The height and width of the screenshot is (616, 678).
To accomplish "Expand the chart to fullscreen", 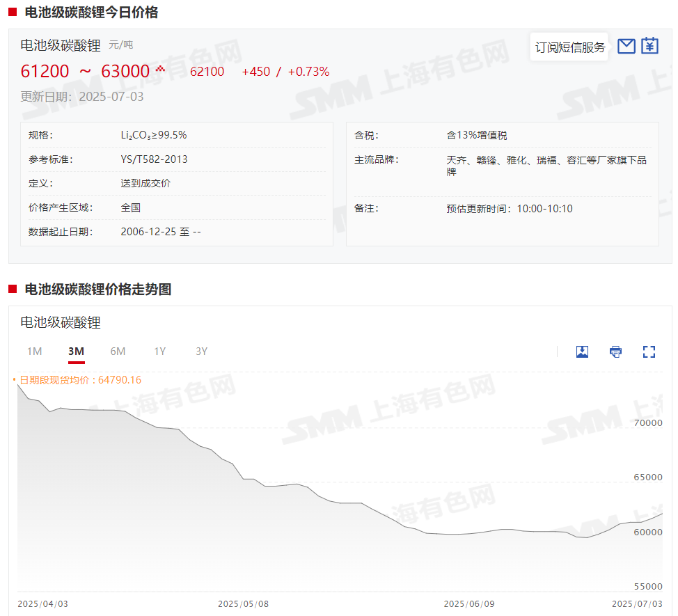I will 649,352.
